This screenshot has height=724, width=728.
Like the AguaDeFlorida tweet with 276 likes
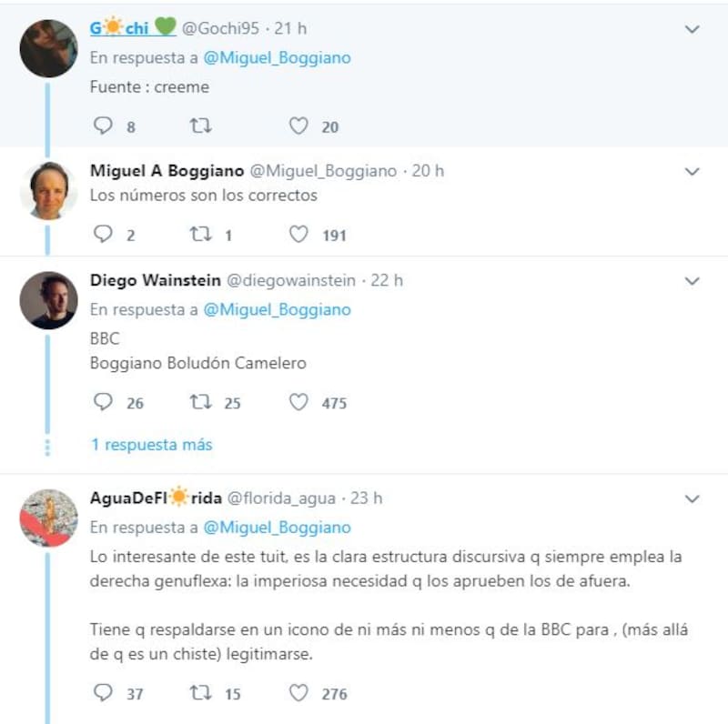[x=298, y=693]
